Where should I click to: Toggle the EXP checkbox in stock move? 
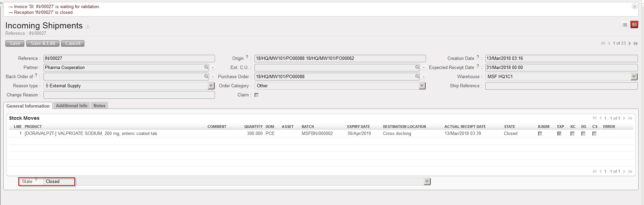[x=559, y=134]
